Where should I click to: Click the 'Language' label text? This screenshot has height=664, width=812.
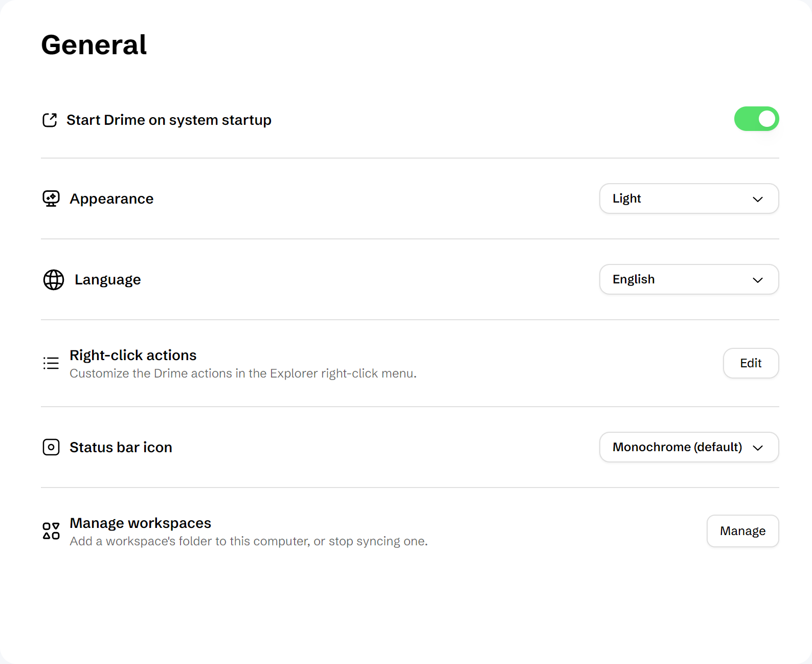pos(107,280)
